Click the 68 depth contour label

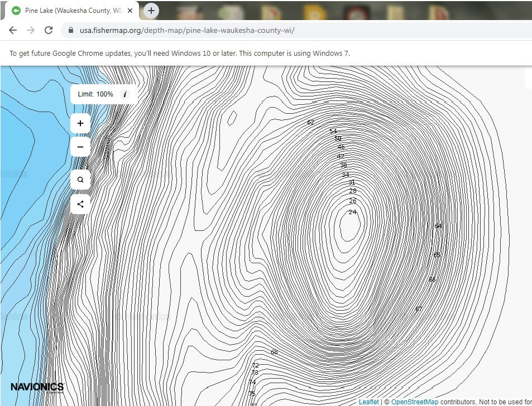tap(274, 352)
